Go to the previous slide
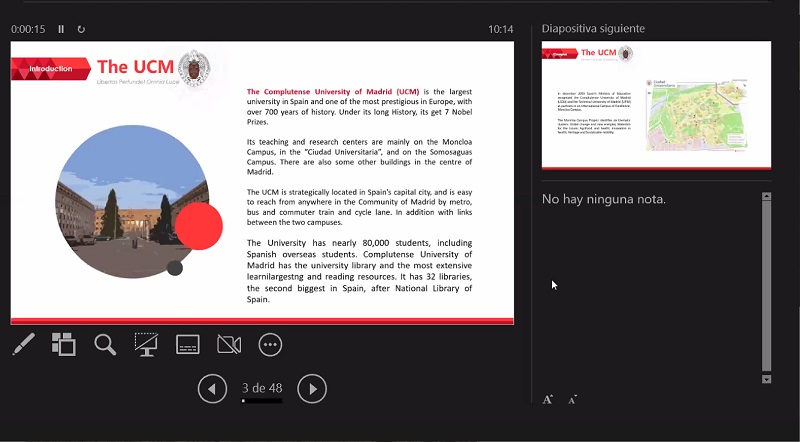This screenshot has width=800, height=442. tap(212, 389)
